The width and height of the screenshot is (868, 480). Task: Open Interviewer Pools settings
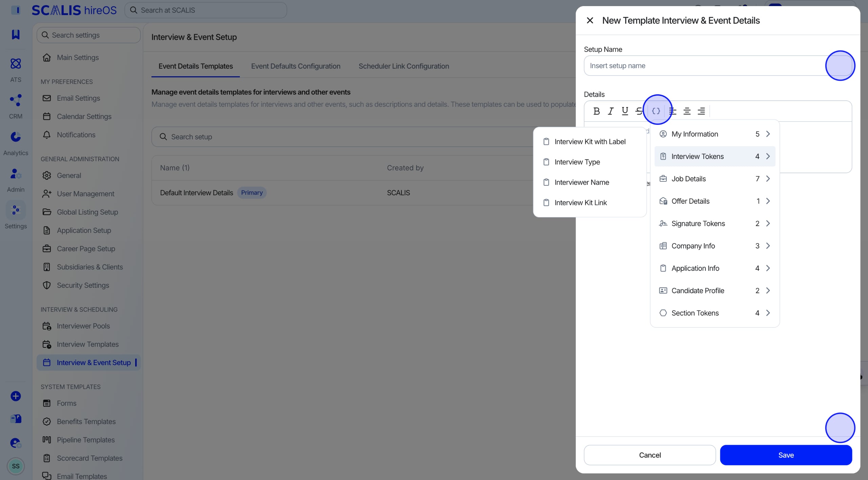click(88, 326)
